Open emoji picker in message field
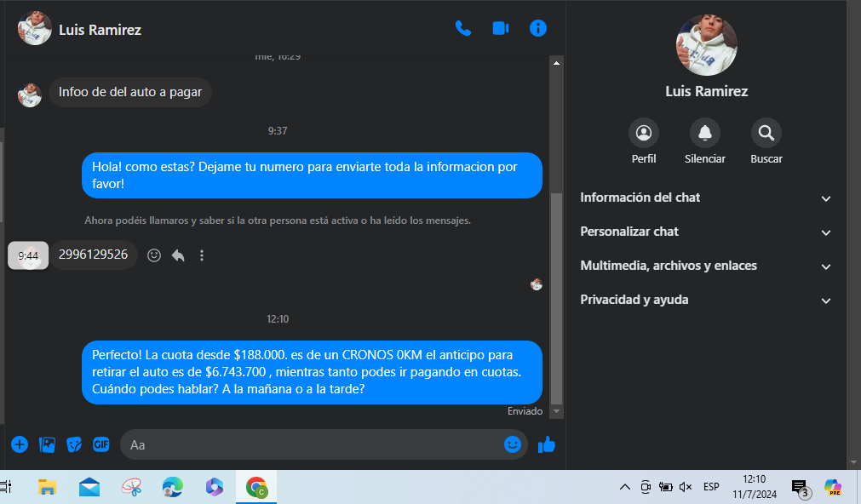 coord(512,444)
